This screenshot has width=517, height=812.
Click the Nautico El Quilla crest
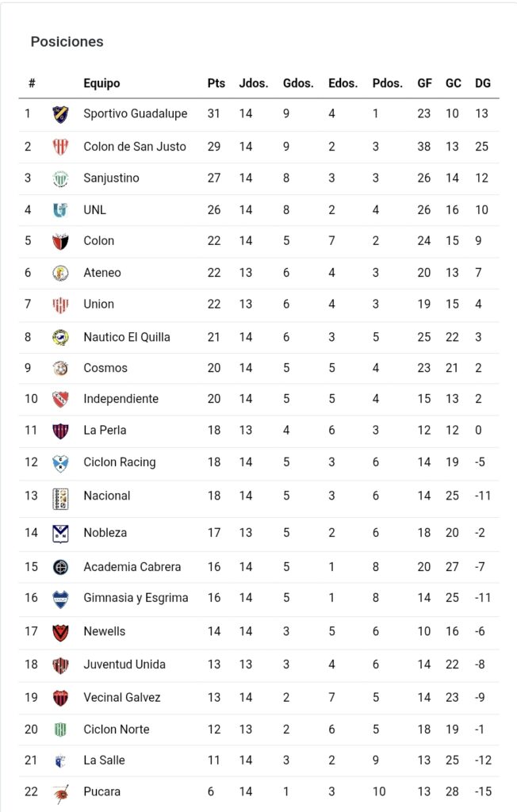60,337
